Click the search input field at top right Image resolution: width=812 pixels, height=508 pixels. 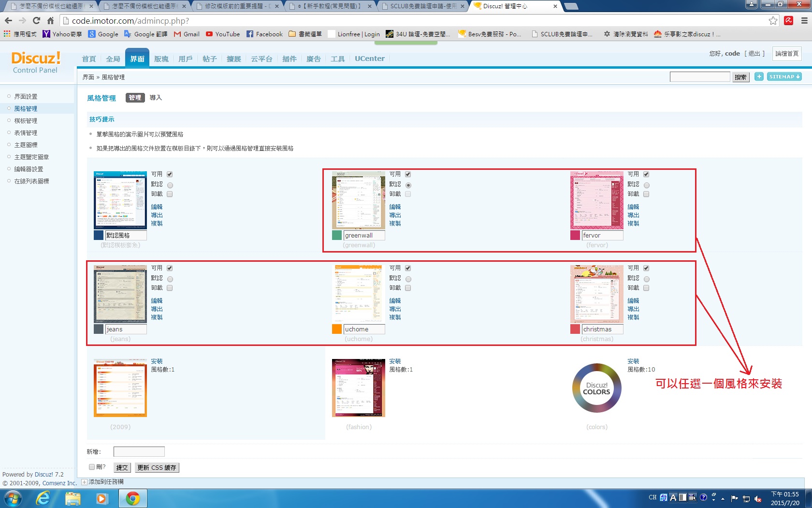[x=700, y=77]
